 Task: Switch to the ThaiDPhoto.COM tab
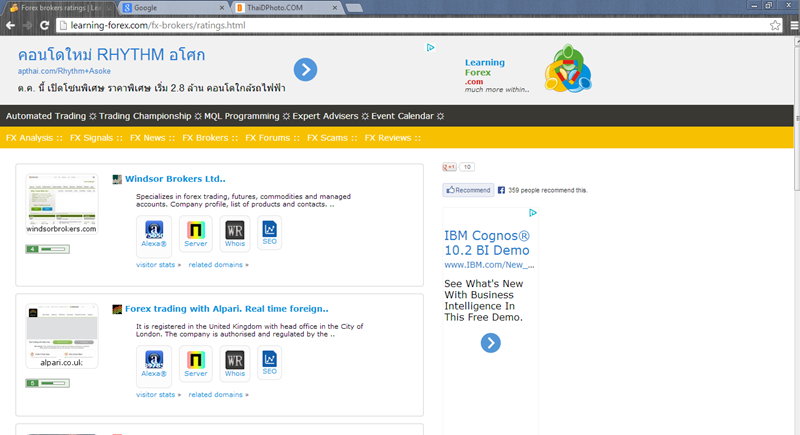pyautogui.click(x=286, y=8)
